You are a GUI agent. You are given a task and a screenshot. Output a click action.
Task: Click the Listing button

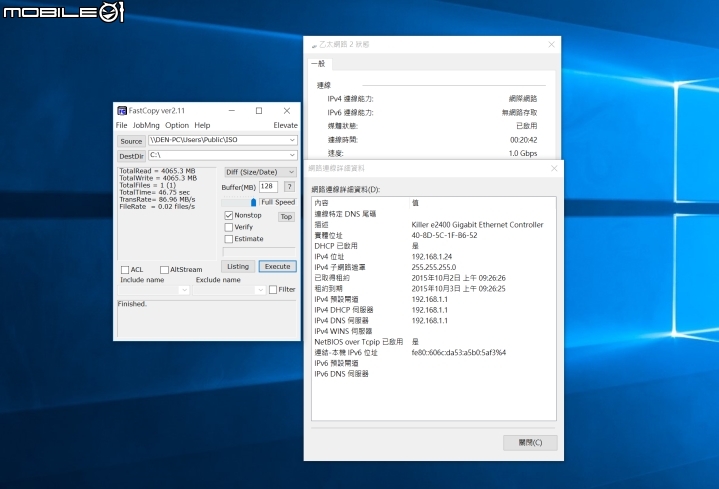238,267
